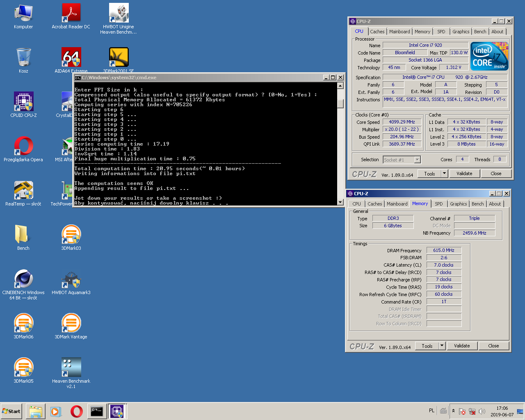Launch 3DMark06 shortcut

pyautogui.click(x=23, y=326)
